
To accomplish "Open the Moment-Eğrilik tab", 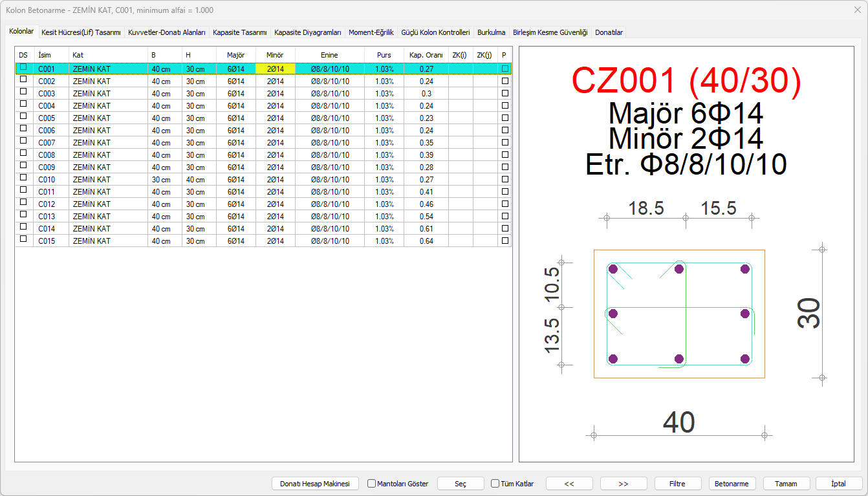I will click(x=371, y=32).
